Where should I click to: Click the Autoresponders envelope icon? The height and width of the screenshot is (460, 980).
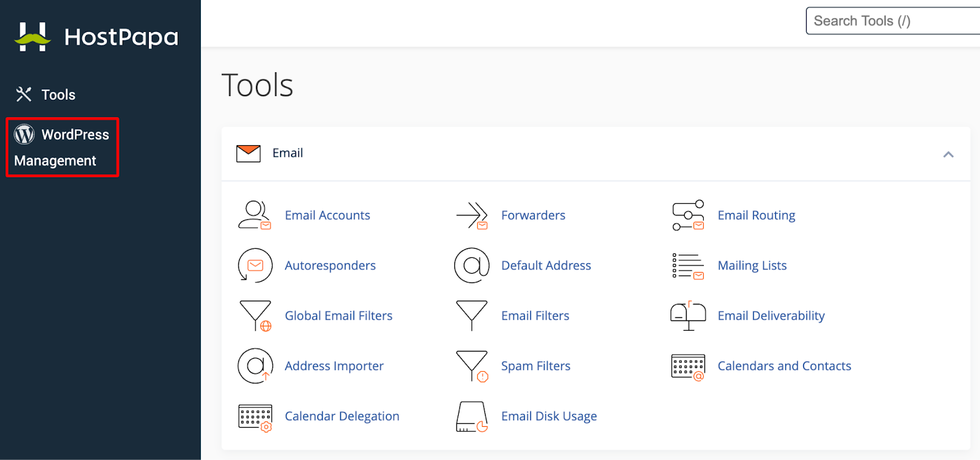[255, 265]
